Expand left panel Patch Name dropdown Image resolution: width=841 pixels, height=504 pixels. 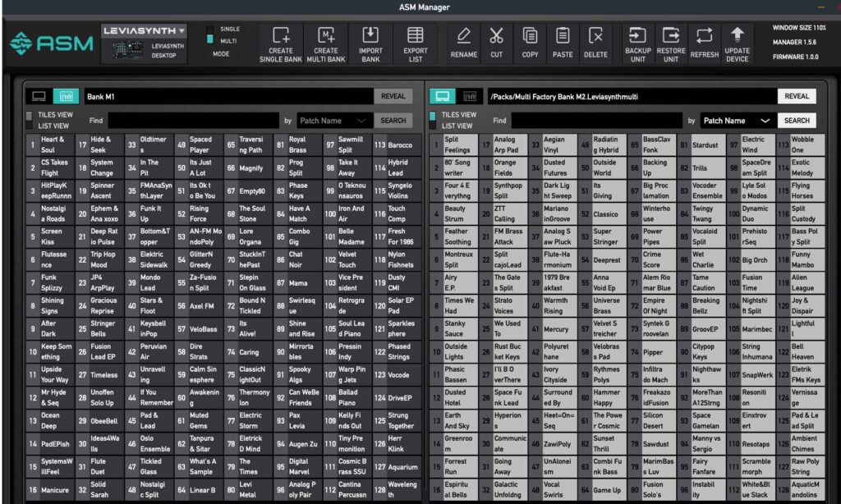(x=335, y=121)
